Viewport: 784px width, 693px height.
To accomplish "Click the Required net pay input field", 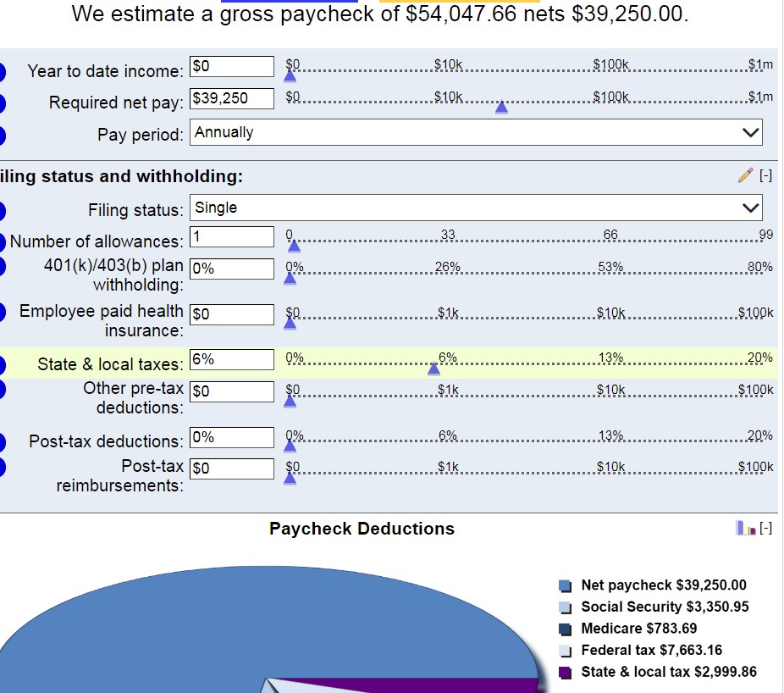I will point(232,98).
